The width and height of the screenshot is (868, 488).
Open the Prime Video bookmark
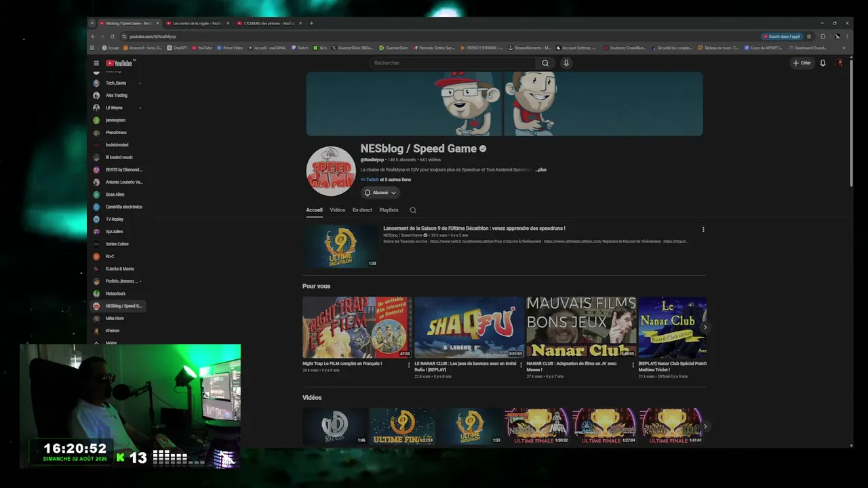pyautogui.click(x=229, y=48)
